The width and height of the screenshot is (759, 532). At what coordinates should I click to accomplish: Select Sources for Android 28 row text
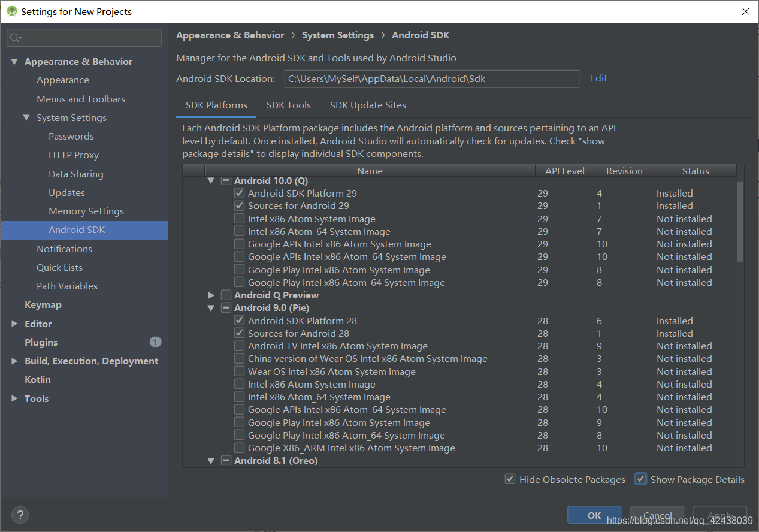tap(298, 333)
